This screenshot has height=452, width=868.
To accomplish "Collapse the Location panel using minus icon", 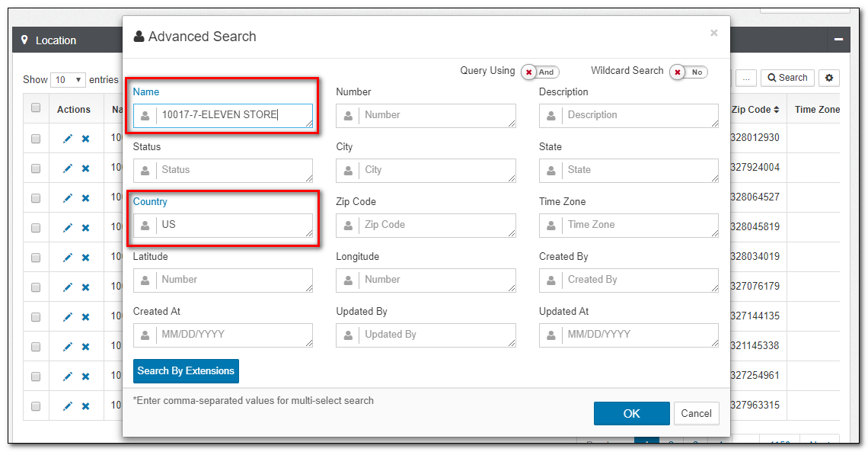I will tap(838, 40).
